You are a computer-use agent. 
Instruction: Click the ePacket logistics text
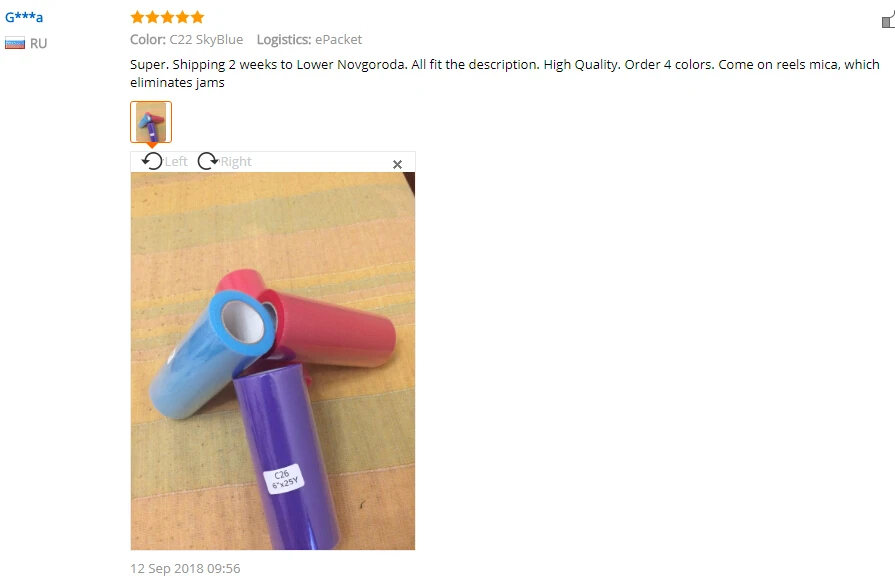pos(338,39)
